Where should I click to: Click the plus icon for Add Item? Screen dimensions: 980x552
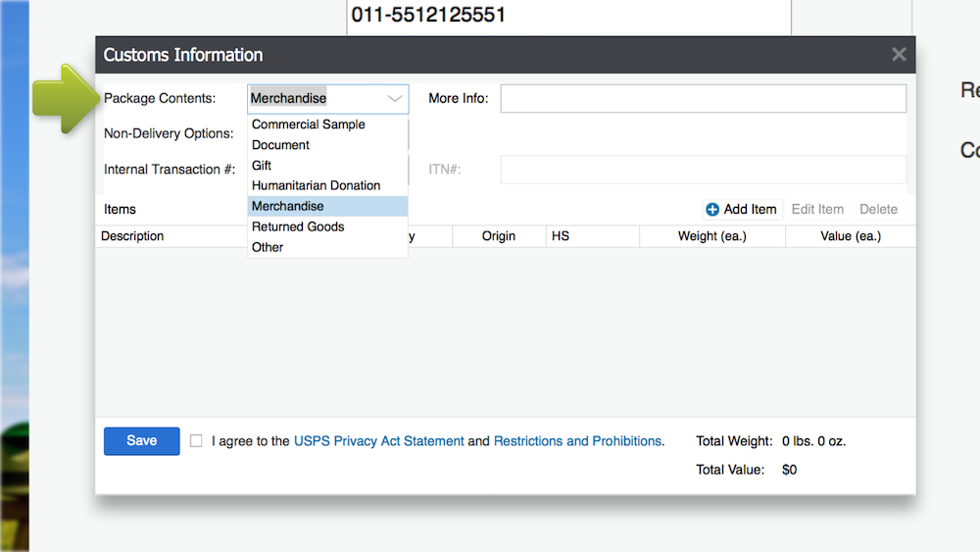point(712,209)
